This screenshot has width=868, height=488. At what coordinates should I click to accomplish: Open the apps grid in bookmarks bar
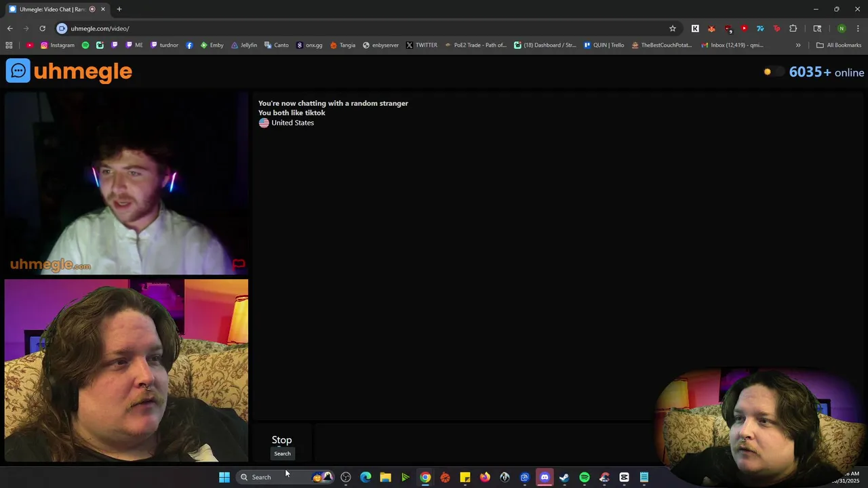pos(9,45)
